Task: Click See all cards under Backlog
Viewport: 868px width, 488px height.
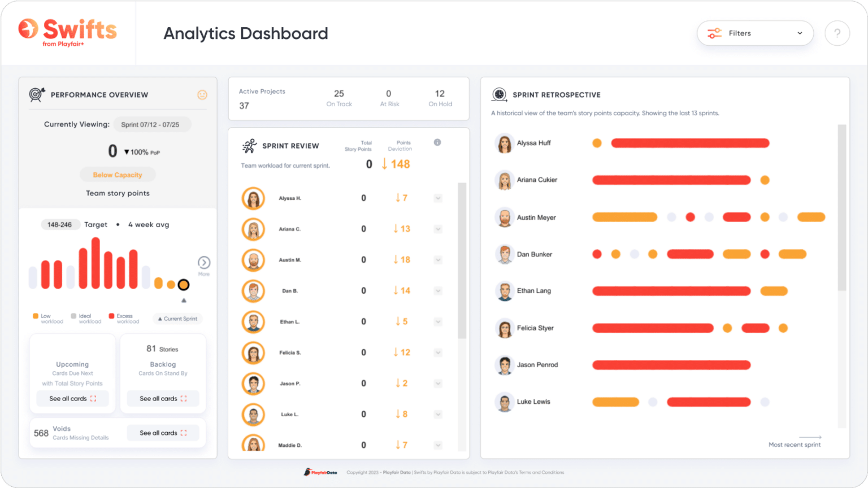Action: 163,398
